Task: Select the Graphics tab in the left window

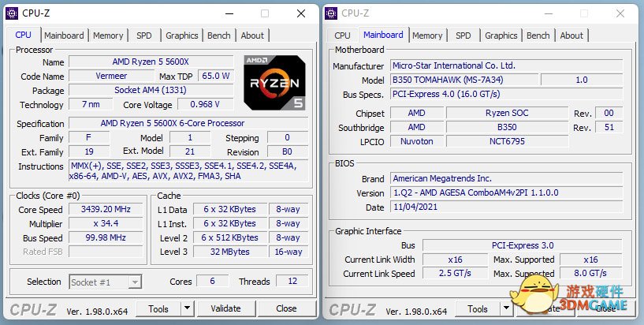Action: pos(182,35)
